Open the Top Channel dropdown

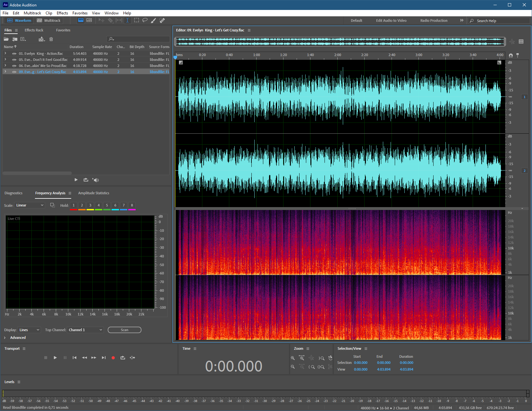click(x=85, y=330)
